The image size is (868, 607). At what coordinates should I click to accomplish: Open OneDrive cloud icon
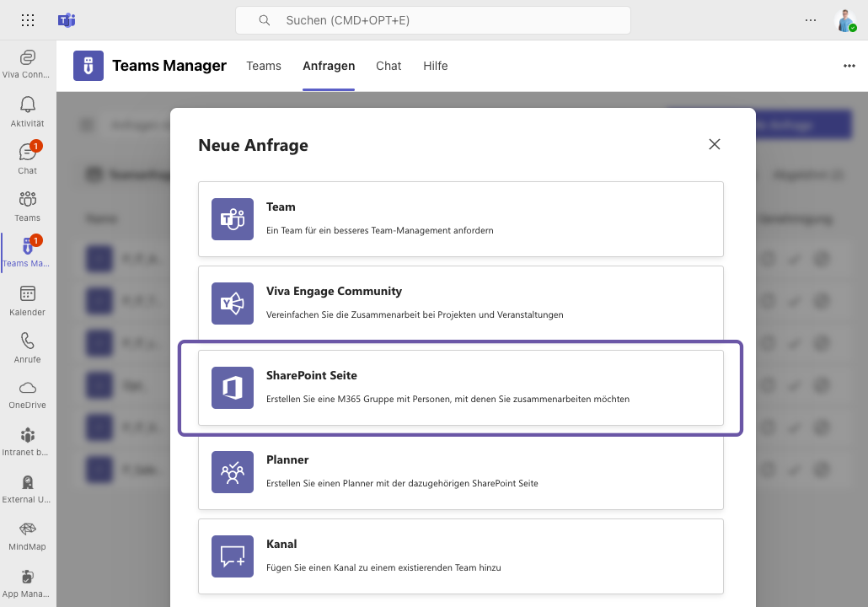pyautogui.click(x=28, y=393)
